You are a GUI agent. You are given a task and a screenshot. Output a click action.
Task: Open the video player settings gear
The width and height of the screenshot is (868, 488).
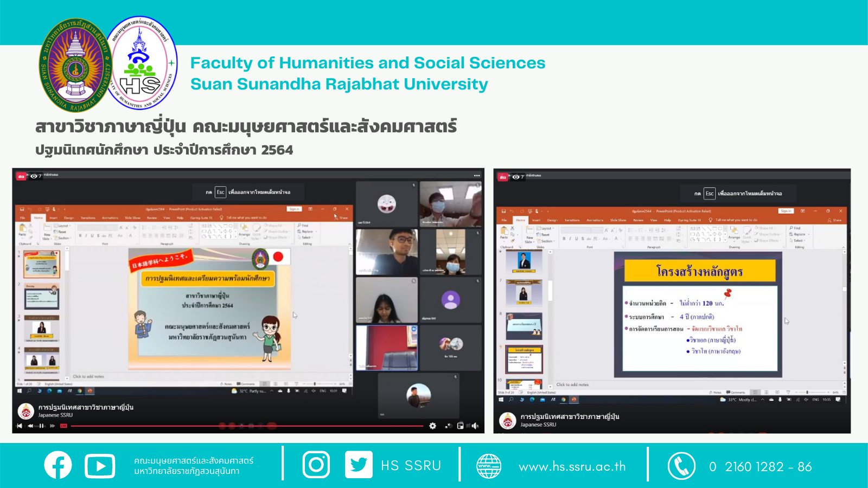[x=432, y=426]
